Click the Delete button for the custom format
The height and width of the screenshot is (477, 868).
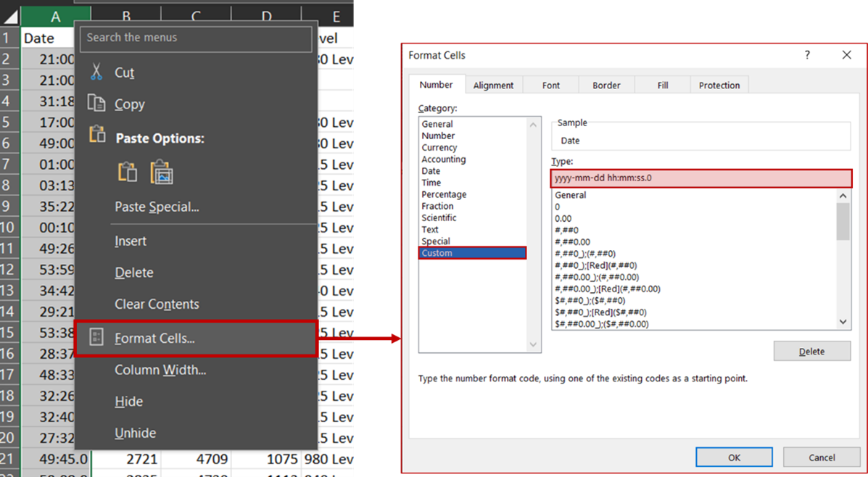(811, 351)
